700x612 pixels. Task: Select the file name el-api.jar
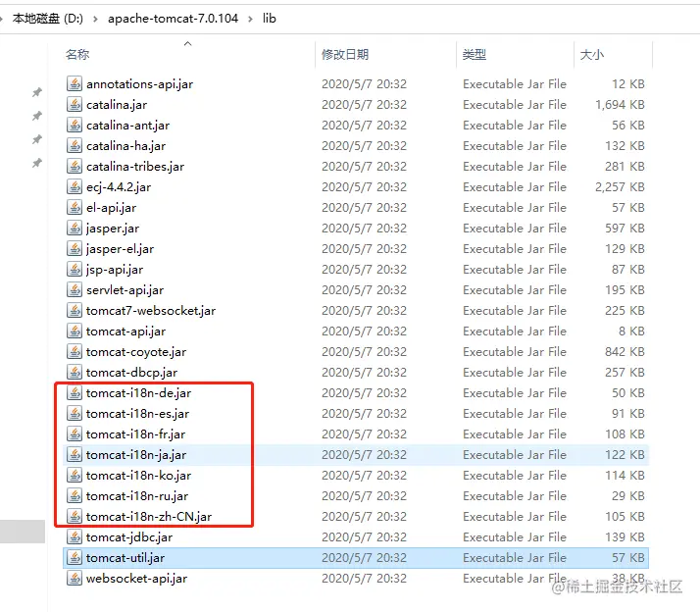tap(111, 207)
